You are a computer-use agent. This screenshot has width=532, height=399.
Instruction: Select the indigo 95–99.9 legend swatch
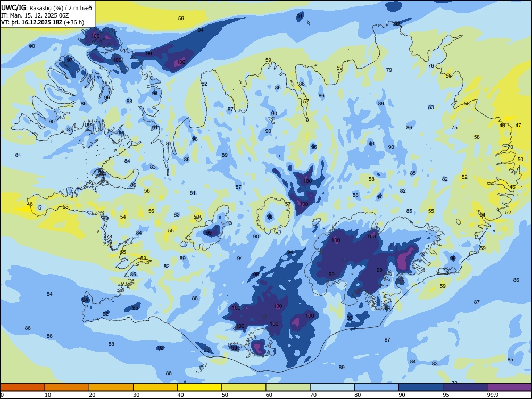[465, 387]
